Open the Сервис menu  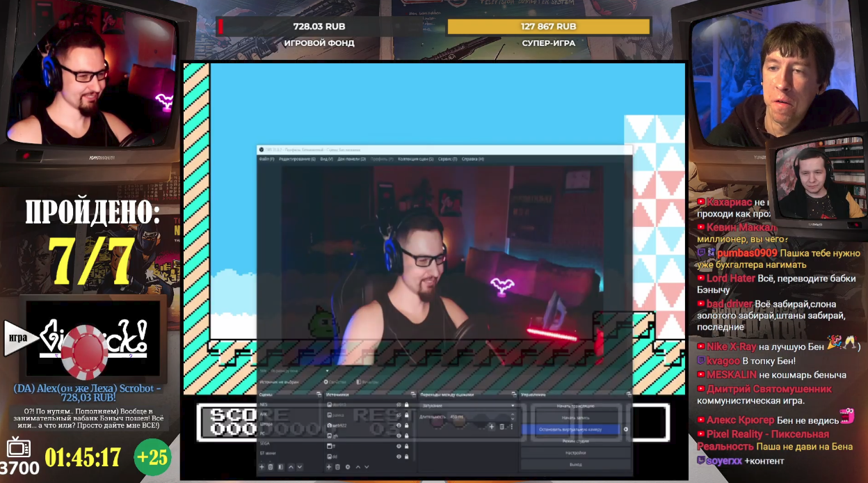point(447,159)
